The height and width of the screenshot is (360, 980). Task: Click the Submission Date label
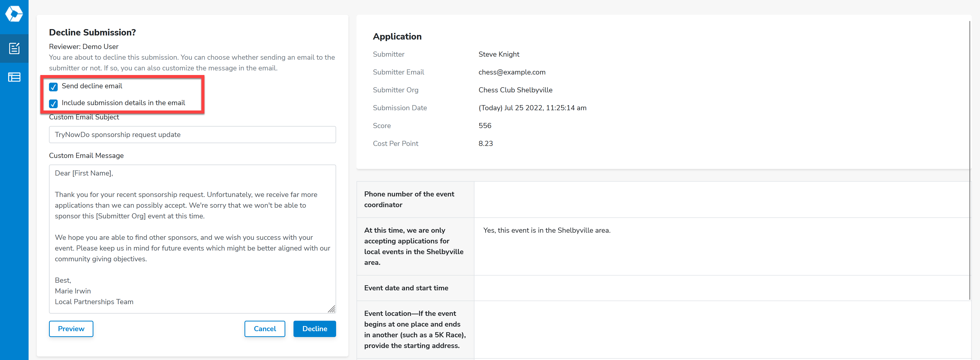(400, 108)
